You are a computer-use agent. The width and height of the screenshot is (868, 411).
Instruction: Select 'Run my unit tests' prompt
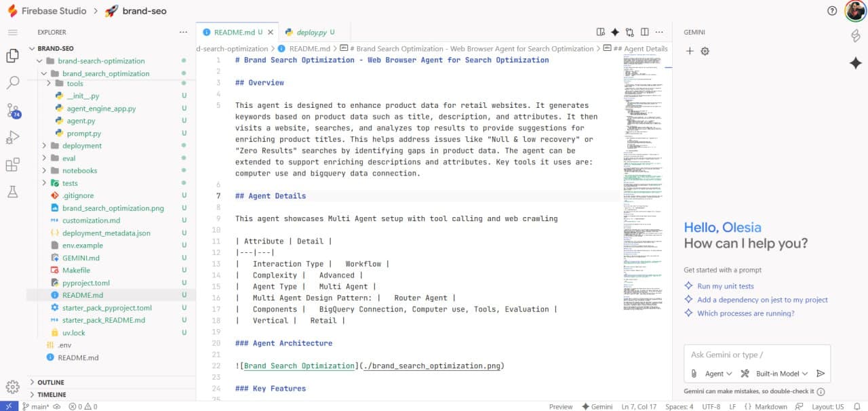point(725,286)
